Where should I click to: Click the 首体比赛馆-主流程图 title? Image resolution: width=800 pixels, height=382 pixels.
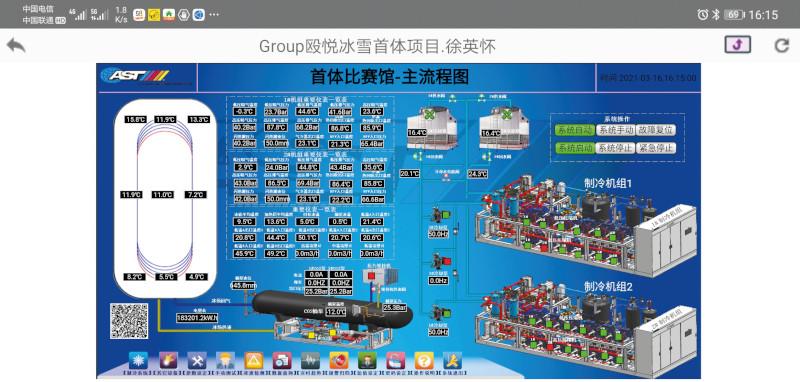pos(389,77)
